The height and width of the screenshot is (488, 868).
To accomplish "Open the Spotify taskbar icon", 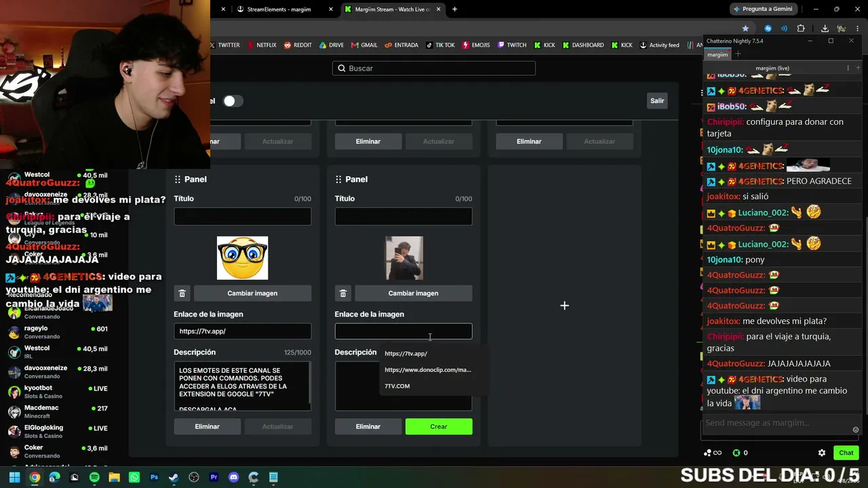I will pos(94,477).
